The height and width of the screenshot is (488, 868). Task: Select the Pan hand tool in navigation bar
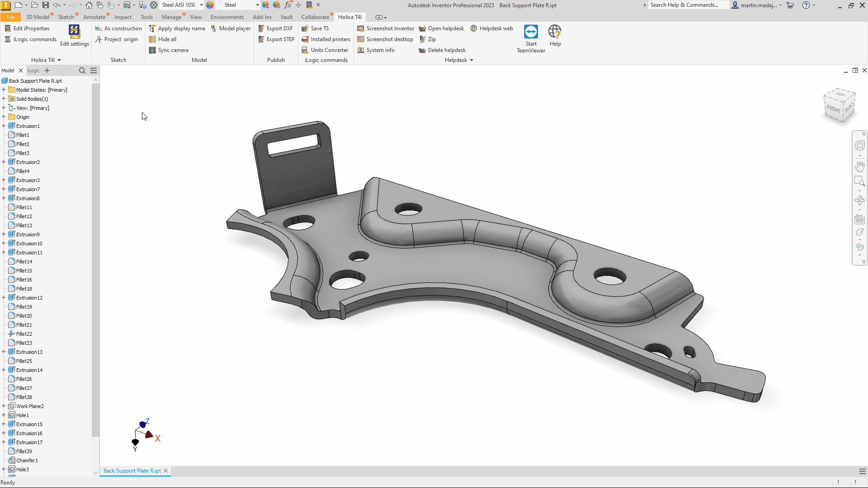[x=859, y=166]
